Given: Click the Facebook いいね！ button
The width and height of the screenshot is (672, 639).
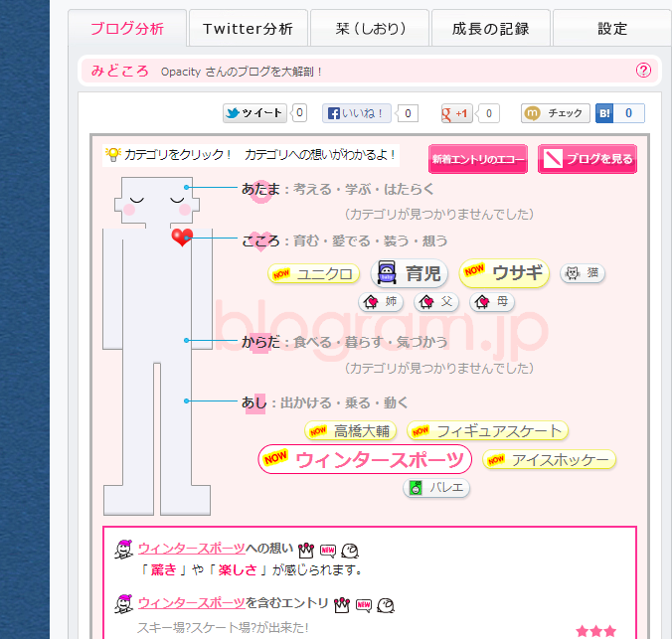Looking at the screenshot, I should [357, 113].
